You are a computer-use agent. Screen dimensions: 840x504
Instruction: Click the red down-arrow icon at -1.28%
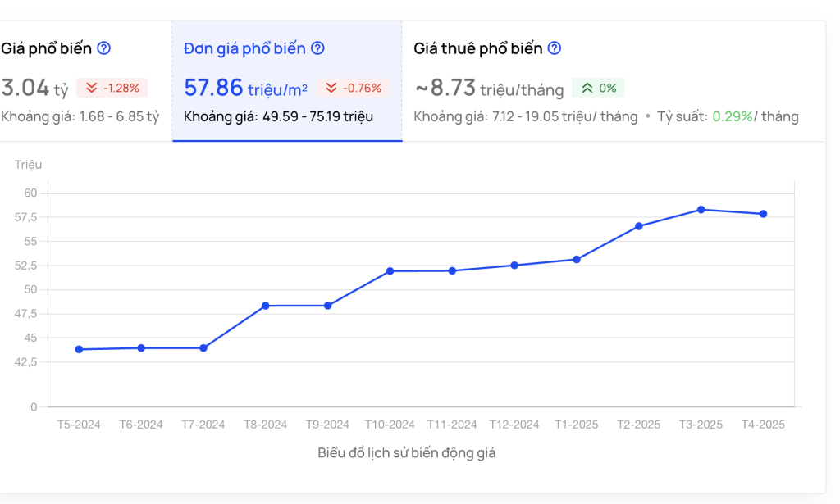(x=92, y=88)
